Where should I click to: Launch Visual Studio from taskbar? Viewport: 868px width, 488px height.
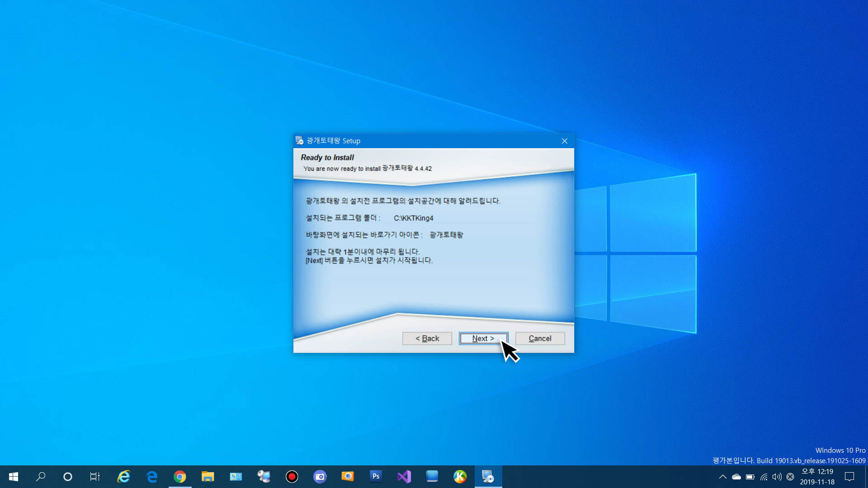click(404, 476)
